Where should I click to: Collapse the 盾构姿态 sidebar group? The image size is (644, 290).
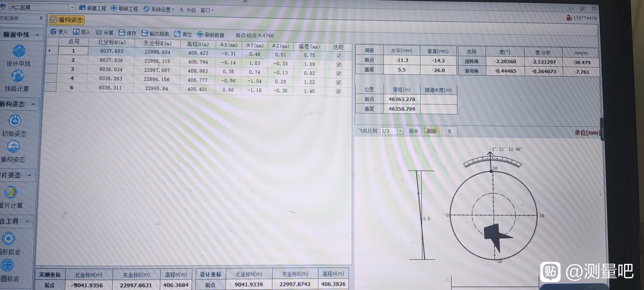coord(33,104)
